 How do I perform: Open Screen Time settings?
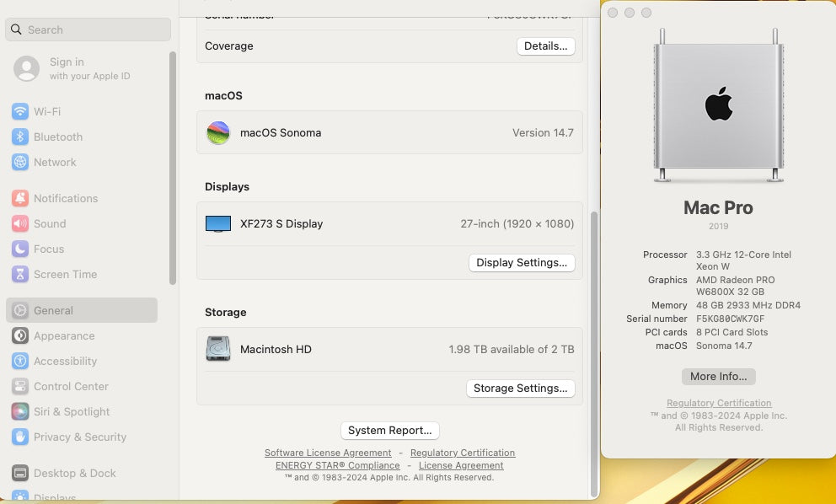(x=19, y=274)
